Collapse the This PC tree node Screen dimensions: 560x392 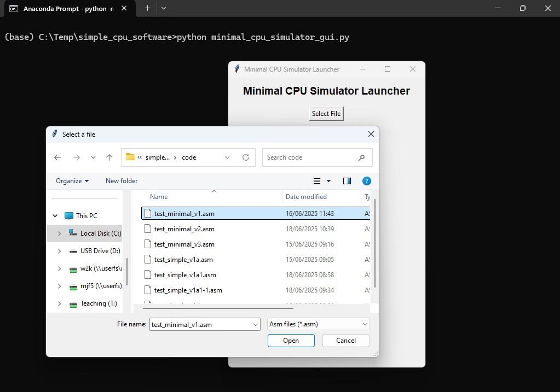[x=55, y=216]
